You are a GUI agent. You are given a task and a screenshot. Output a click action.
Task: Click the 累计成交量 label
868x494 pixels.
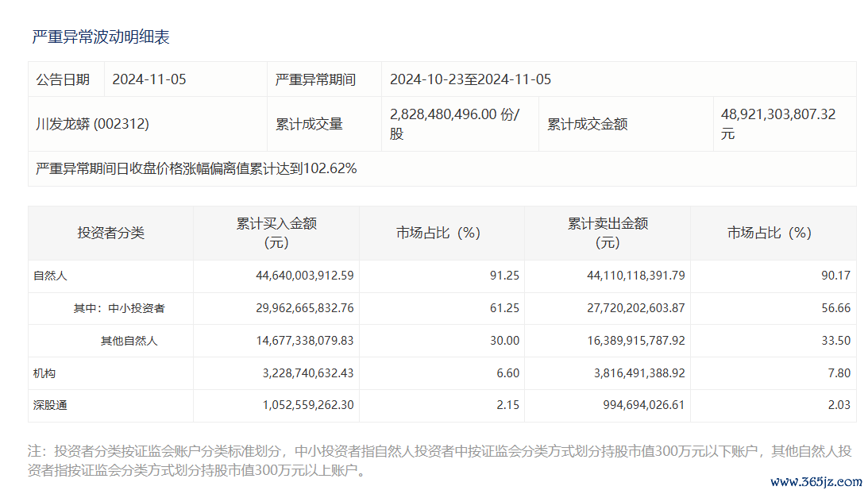[x=309, y=124]
